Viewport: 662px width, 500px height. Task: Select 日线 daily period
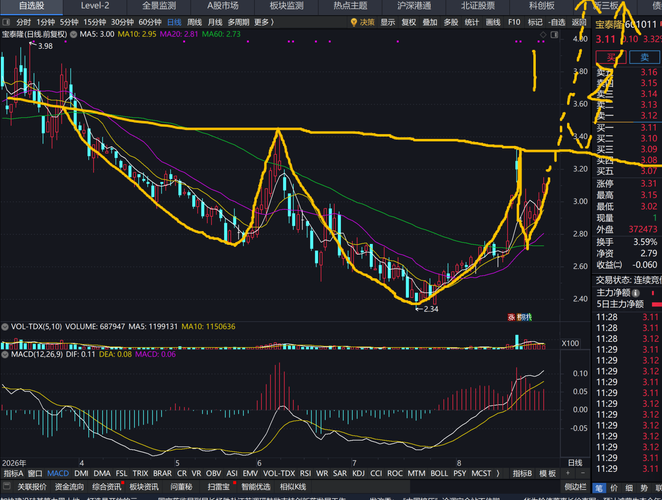pyautogui.click(x=174, y=22)
